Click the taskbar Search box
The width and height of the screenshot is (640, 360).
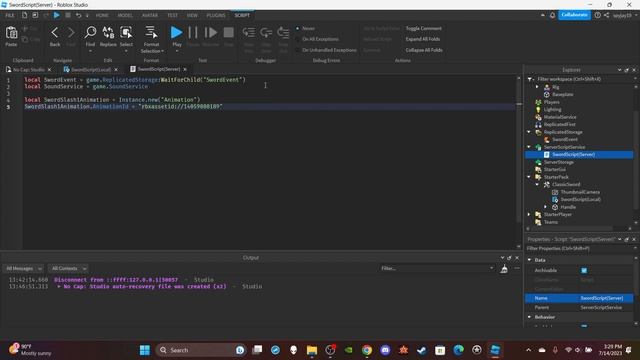pos(200,350)
